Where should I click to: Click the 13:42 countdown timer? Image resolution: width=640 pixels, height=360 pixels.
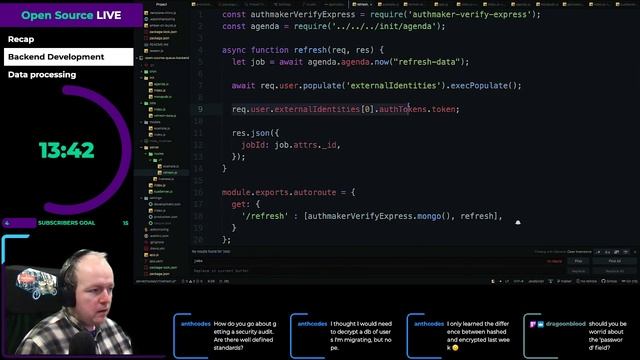click(67, 150)
